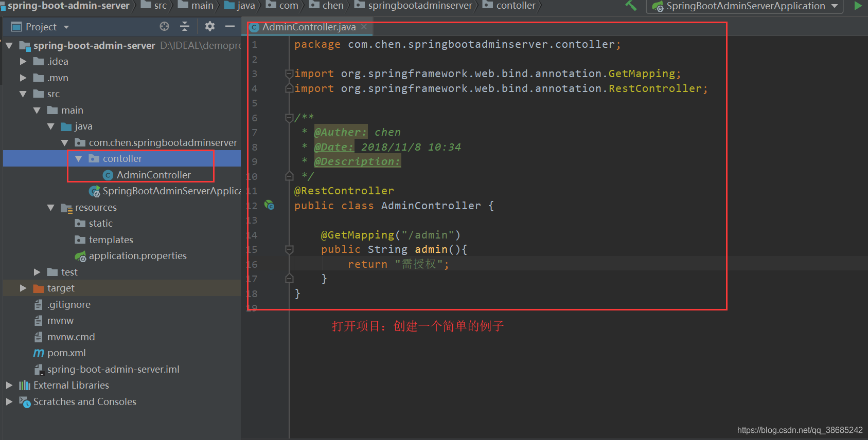Click the java breadcrumb in navigation bar
This screenshot has height=440, width=868.
pyautogui.click(x=246, y=6)
